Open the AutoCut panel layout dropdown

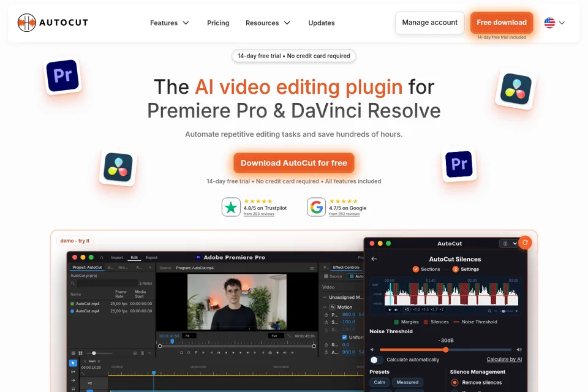(x=509, y=243)
